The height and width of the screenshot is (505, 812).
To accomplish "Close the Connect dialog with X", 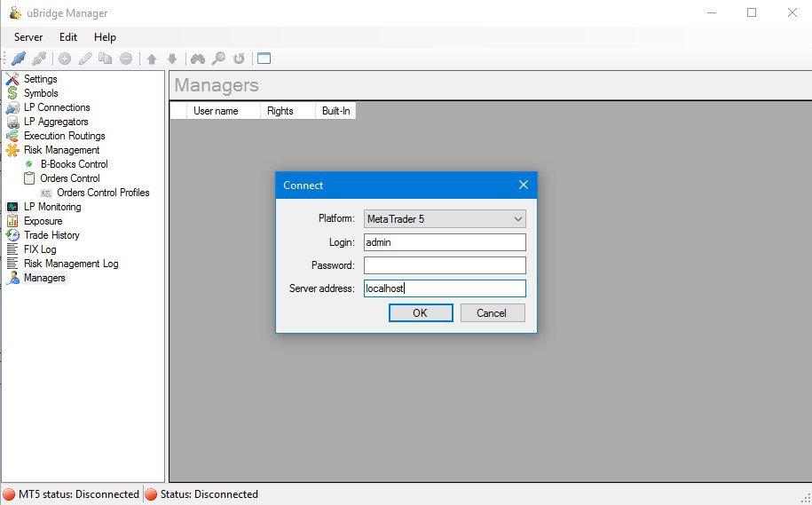I will 523,185.
